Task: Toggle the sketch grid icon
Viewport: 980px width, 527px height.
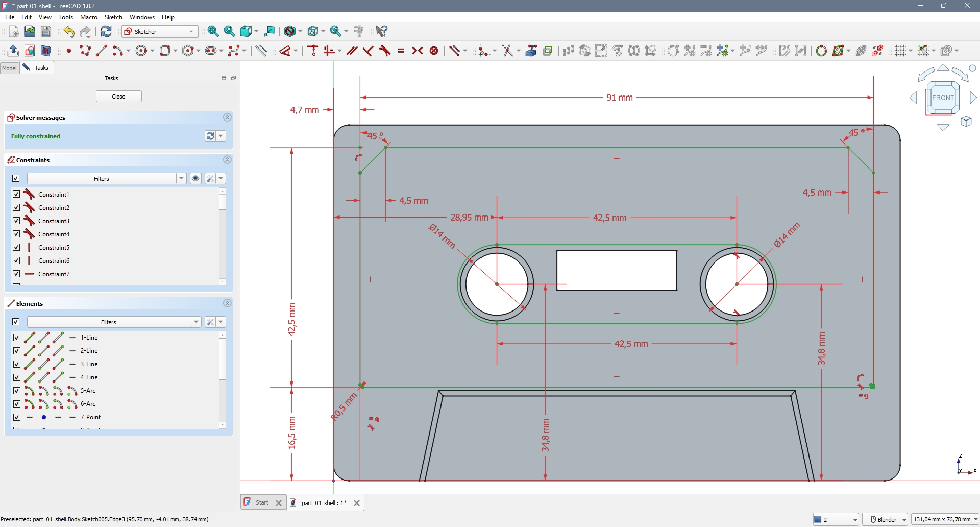Action: (901, 51)
